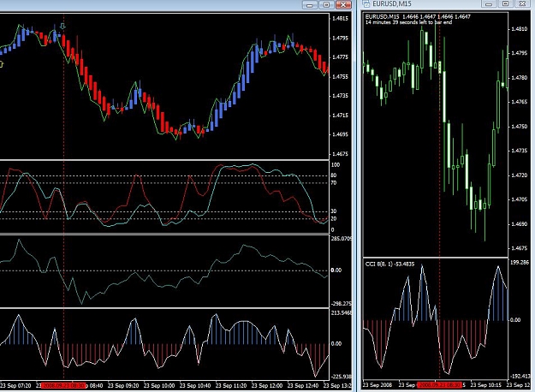
Task: Click the 30 level on the oscillator scale
Action: click(334, 211)
